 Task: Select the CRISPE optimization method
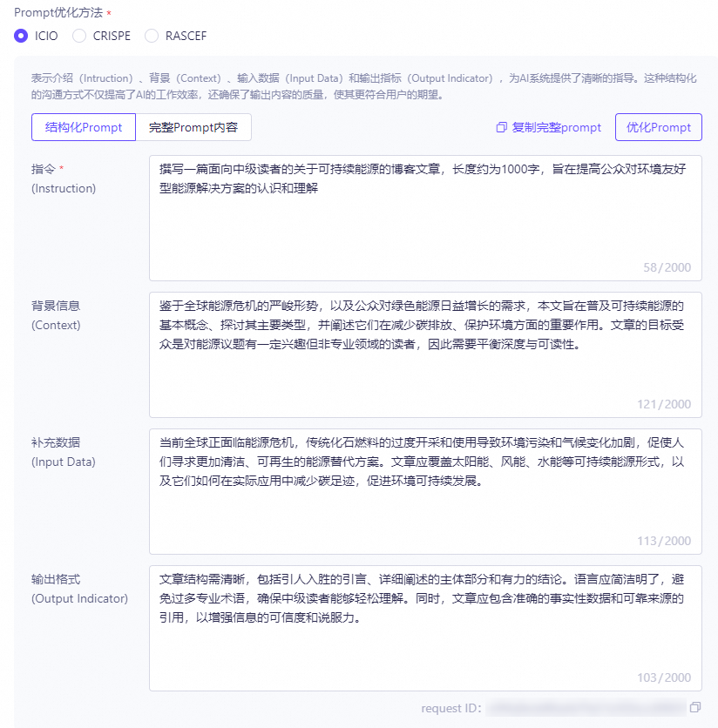point(79,36)
